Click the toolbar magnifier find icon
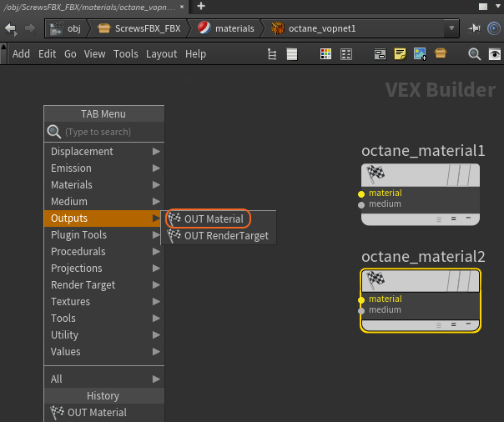 (475, 54)
